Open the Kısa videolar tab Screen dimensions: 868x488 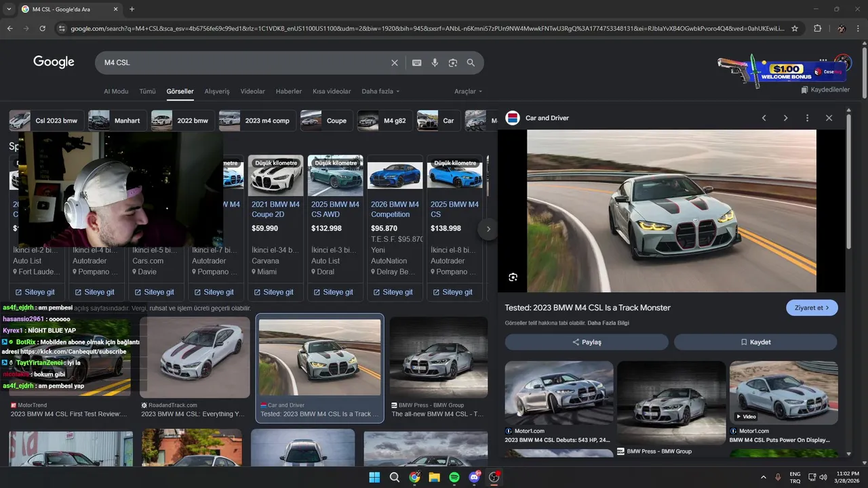coord(332,91)
